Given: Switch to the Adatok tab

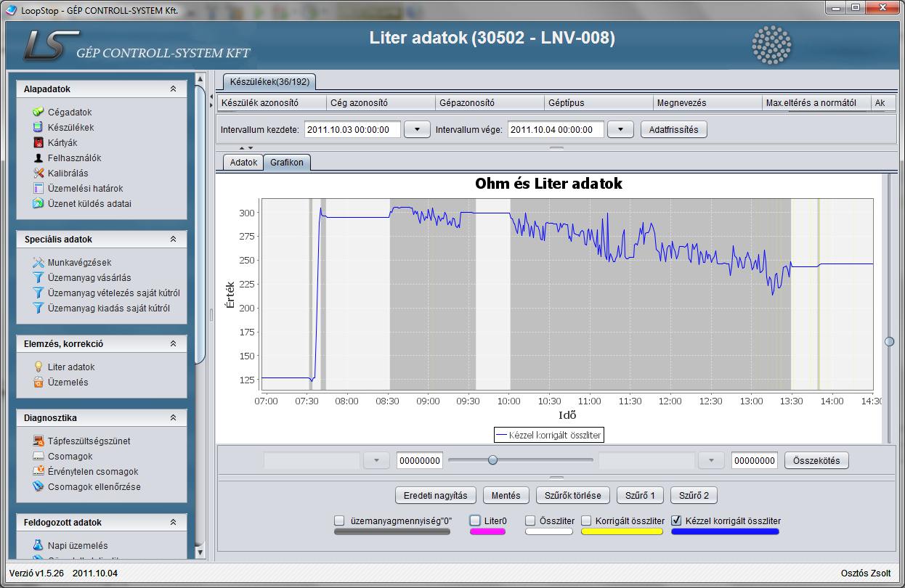Looking at the screenshot, I should point(243,163).
